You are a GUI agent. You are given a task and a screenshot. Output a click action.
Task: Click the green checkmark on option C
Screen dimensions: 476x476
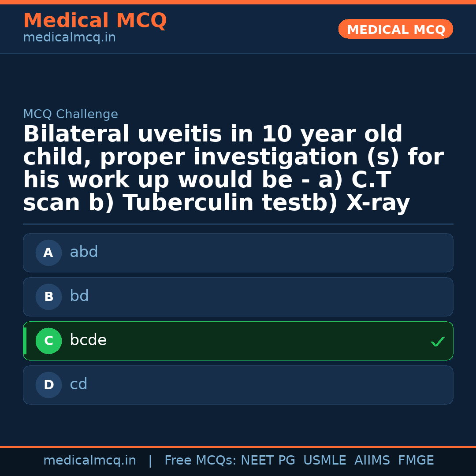(x=437, y=342)
